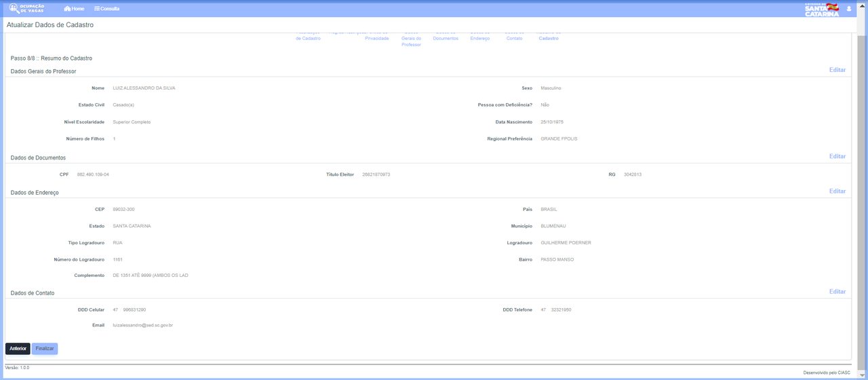The width and height of the screenshot is (868, 380).
Task: Click the Anterior button
Action: [18, 349]
